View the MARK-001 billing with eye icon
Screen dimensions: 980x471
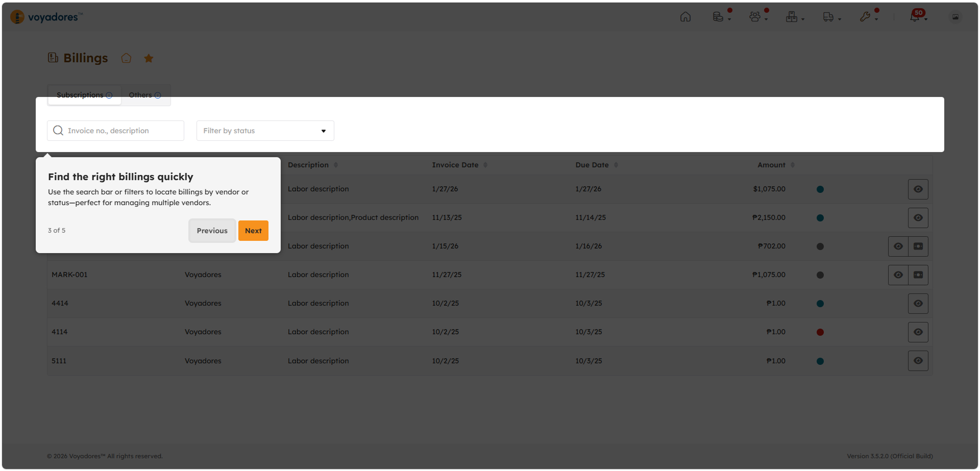(x=898, y=275)
